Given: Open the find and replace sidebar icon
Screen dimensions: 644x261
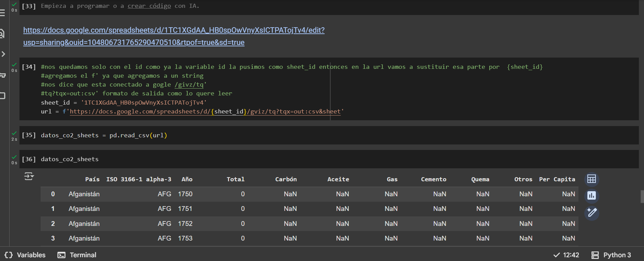Looking at the screenshot, I should (x=2, y=33).
